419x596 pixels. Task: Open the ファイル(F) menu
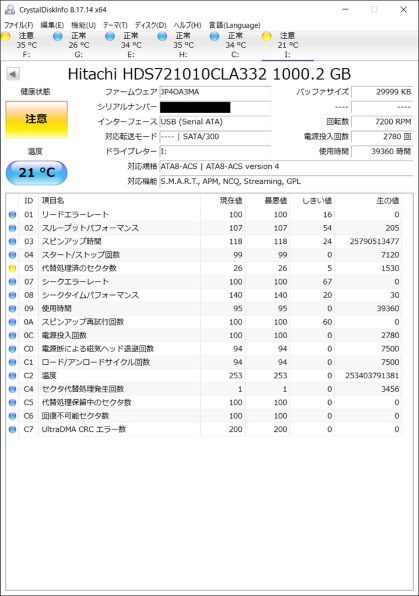point(19,25)
